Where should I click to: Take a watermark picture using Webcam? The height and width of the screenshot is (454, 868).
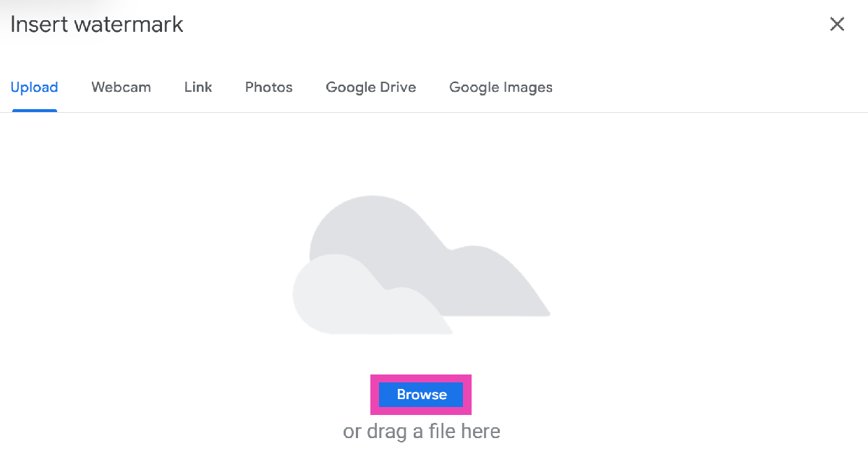121,87
